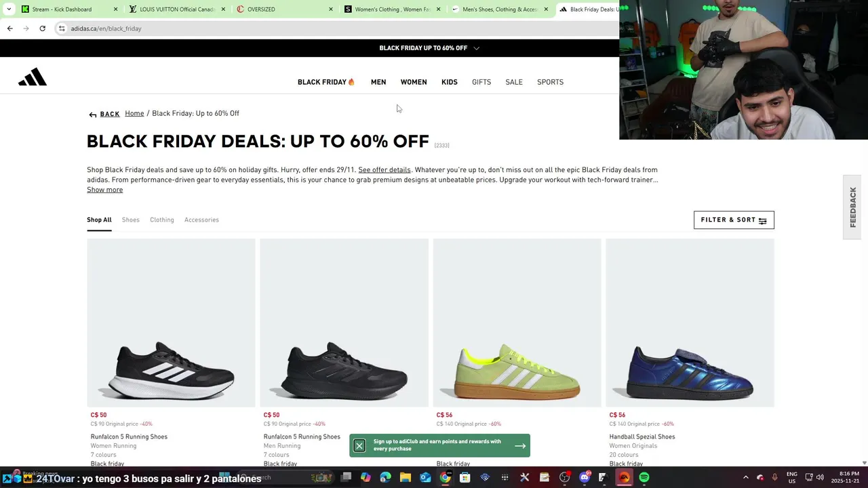Expand description with Show more

pos(104,190)
